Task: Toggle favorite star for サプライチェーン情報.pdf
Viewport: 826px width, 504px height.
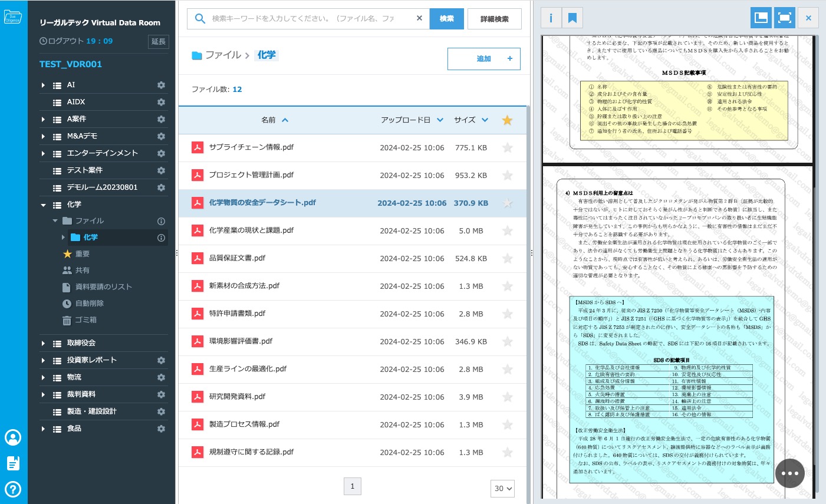Action: tap(507, 148)
